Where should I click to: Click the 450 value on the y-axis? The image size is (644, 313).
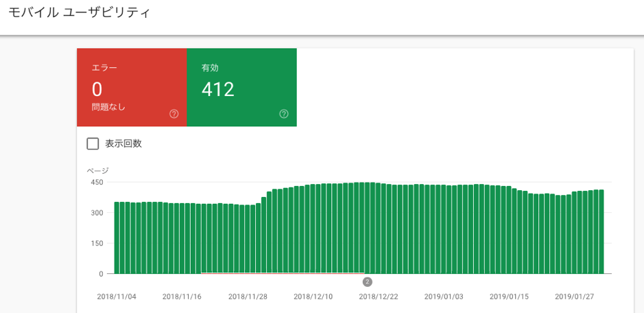coord(97,182)
